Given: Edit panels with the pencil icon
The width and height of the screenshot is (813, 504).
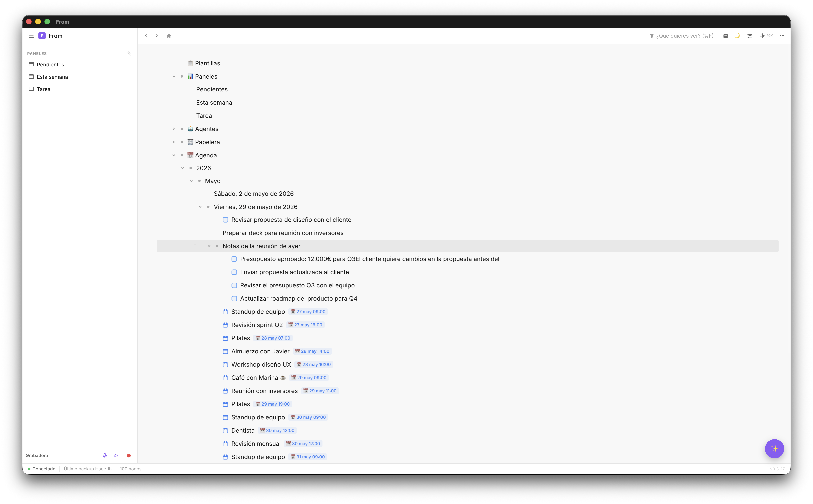Looking at the screenshot, I should [x=129, y=53].
